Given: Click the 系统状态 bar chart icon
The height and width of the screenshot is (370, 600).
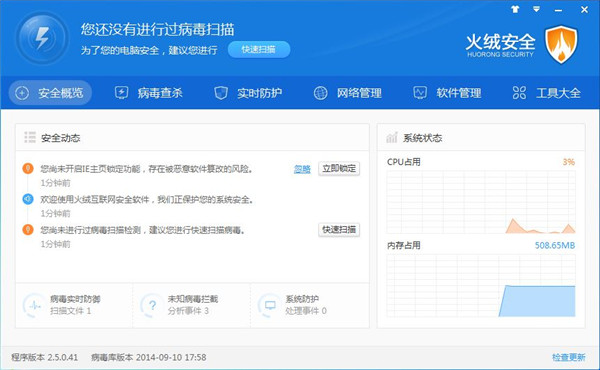Looking at the screenshot, I should (392, 137).
